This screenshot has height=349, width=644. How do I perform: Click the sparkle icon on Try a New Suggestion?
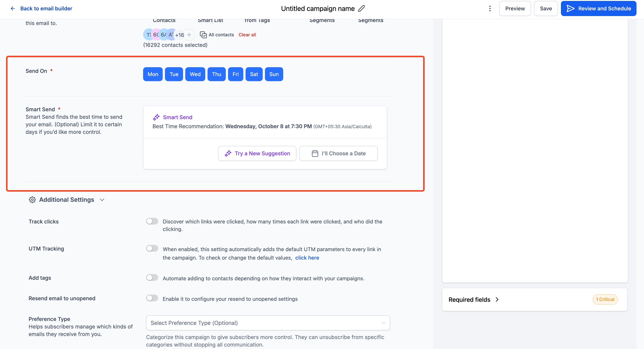click(x=228, y=153)
